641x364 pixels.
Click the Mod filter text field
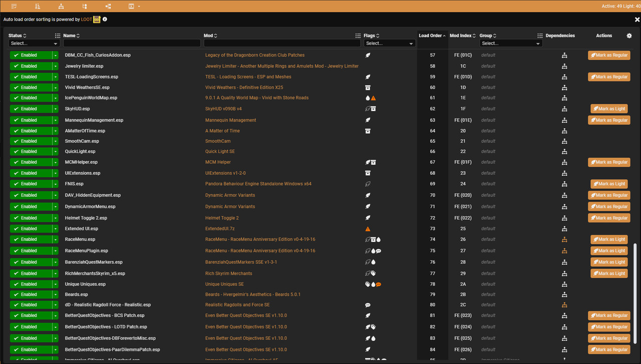pos(282,44)
